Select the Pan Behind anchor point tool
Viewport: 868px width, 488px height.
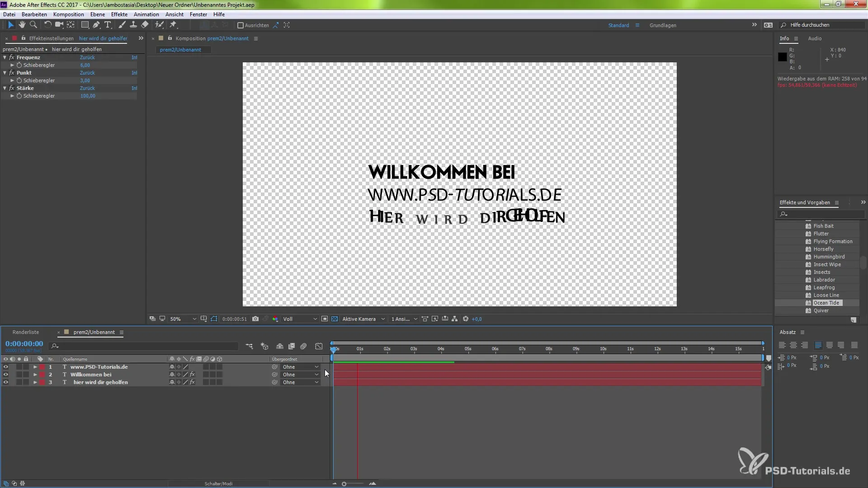click(x=71, y=25)
